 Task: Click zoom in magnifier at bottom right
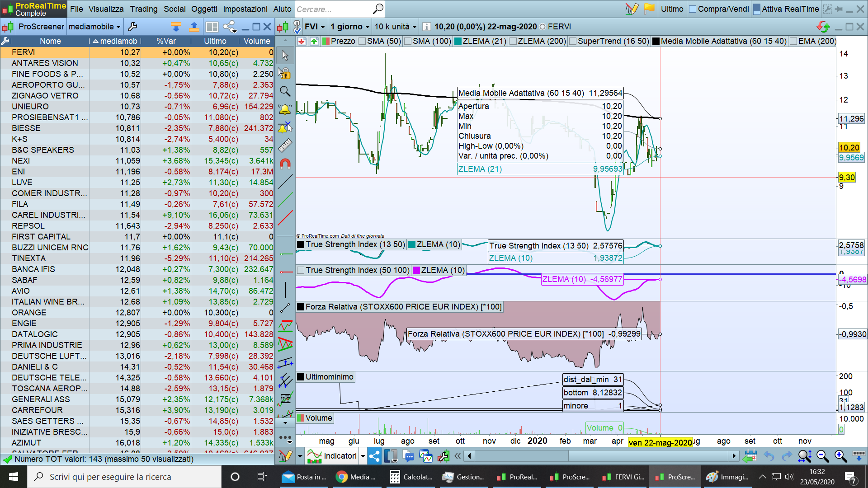840,456
